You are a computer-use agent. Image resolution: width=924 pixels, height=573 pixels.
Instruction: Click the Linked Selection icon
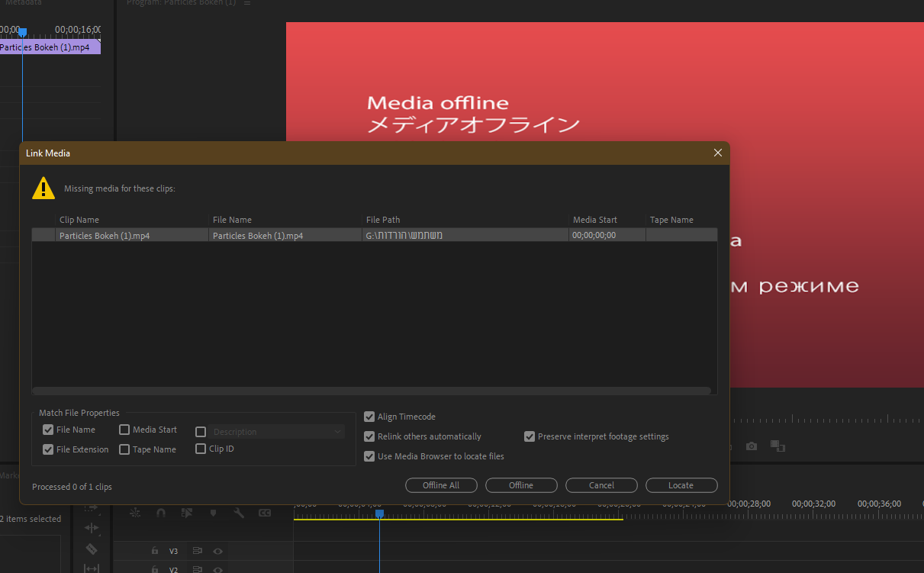click(186, 513)
